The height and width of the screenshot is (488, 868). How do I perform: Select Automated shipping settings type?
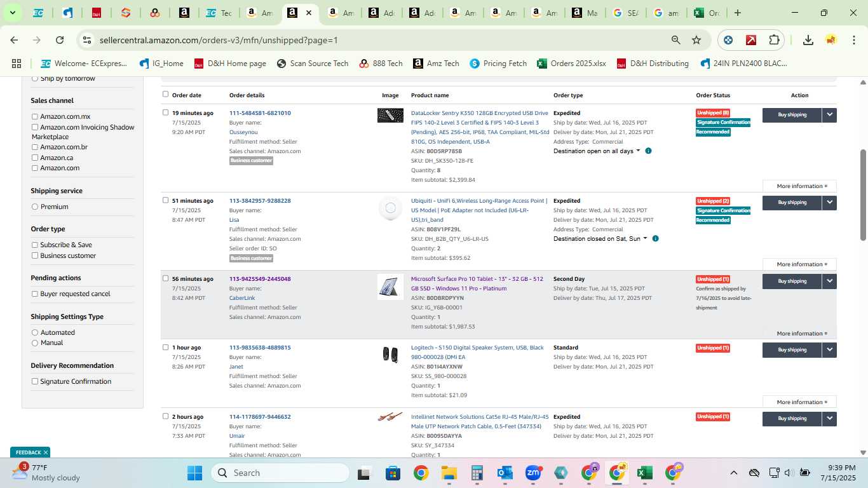35,332
